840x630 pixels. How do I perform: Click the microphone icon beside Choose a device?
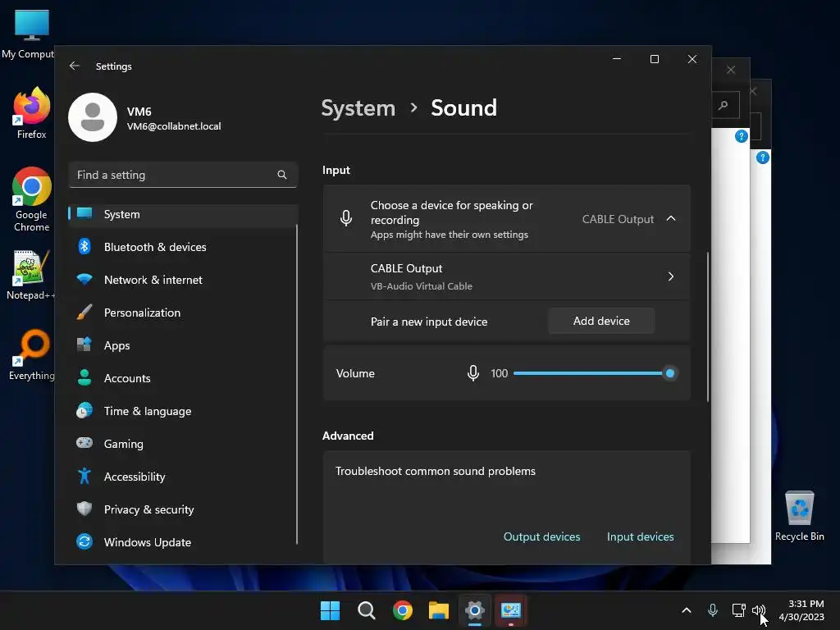[x=346, y=218]
